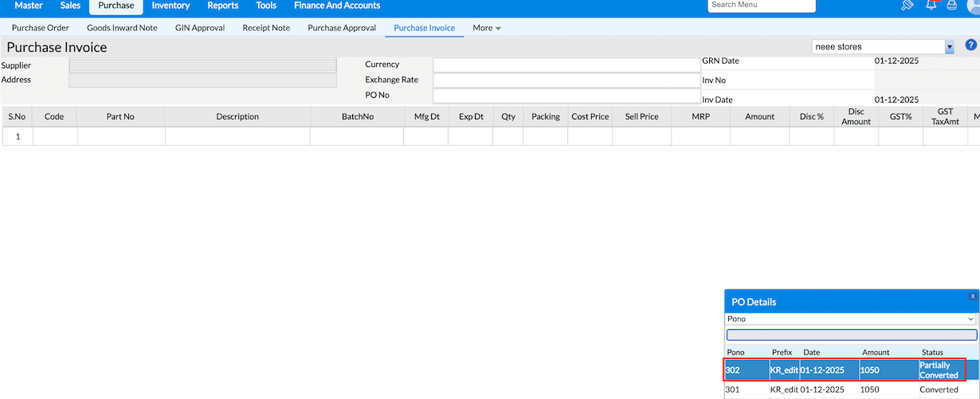Open the Inventory menu

171,6
